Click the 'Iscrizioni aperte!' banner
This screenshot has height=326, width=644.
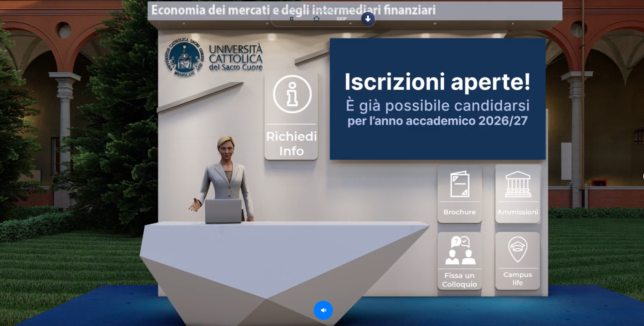click(x=437, y=99)
